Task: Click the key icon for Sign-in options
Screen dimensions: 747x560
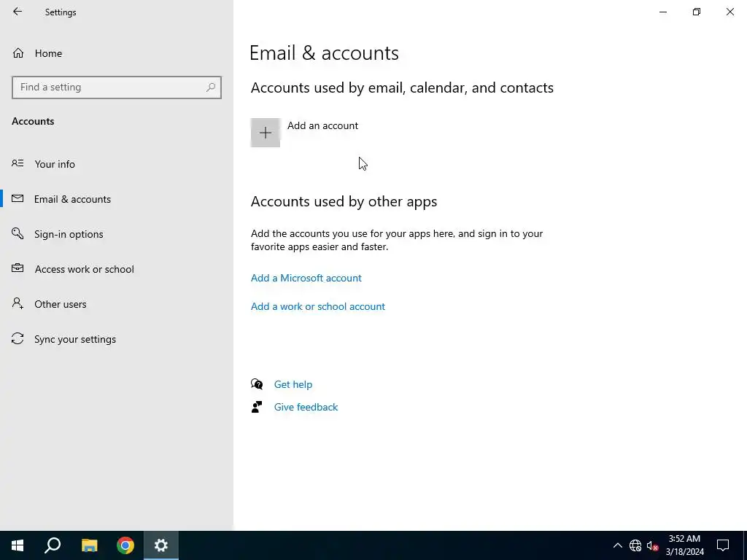Action: [x=18, y=233]
